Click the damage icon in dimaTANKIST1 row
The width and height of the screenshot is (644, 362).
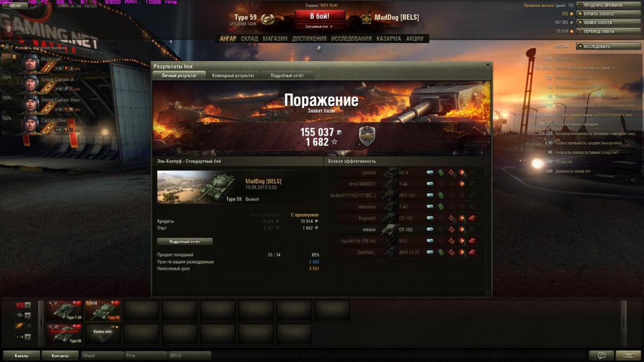coord(462,184)
